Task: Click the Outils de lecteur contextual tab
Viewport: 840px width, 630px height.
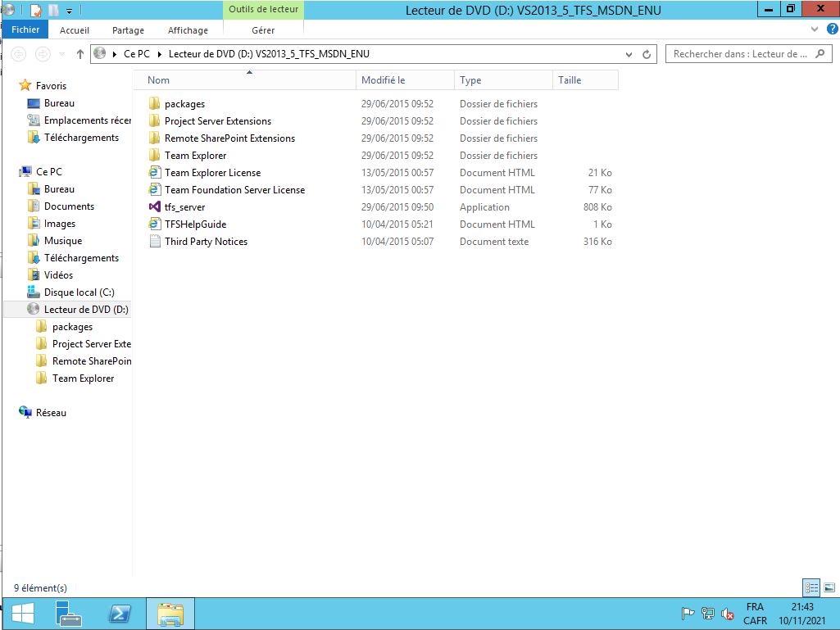Action: [x=263, y=9]
